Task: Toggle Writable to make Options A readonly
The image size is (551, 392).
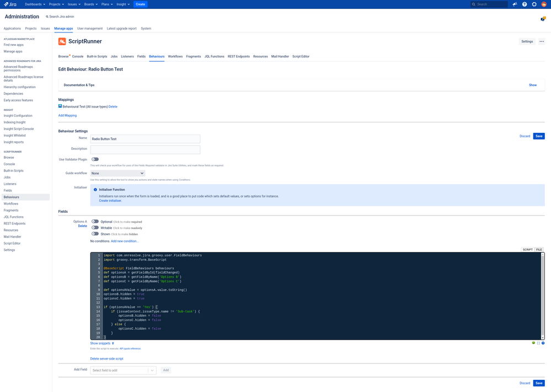Action: [95, 228]
